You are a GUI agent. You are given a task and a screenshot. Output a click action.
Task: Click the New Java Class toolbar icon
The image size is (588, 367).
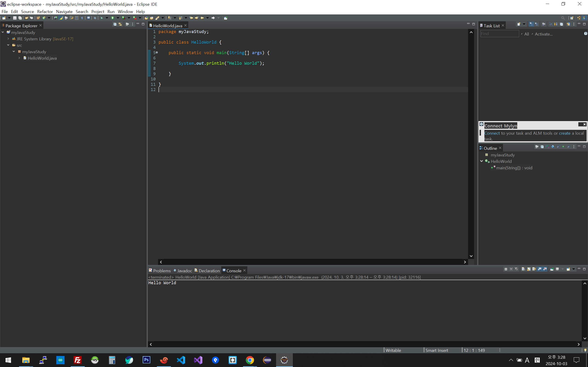pos(44,18)
